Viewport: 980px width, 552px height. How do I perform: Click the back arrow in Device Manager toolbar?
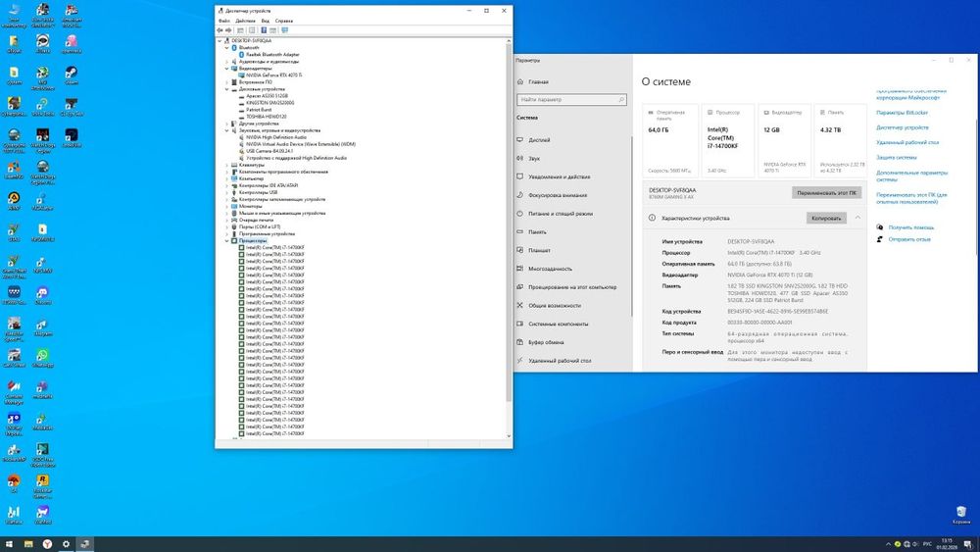point(220,29)
